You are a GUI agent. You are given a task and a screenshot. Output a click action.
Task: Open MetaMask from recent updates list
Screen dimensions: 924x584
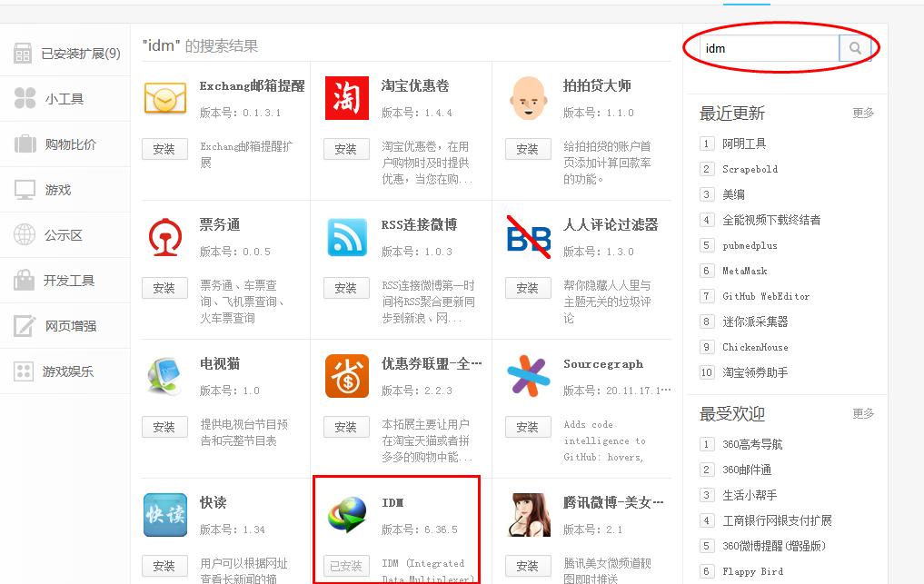[x=745, y=271]
